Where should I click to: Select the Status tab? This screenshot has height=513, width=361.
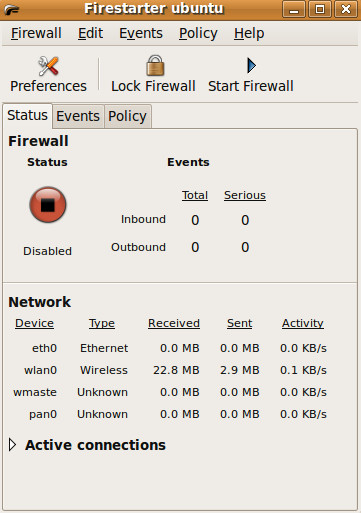(x=27, y=115)
